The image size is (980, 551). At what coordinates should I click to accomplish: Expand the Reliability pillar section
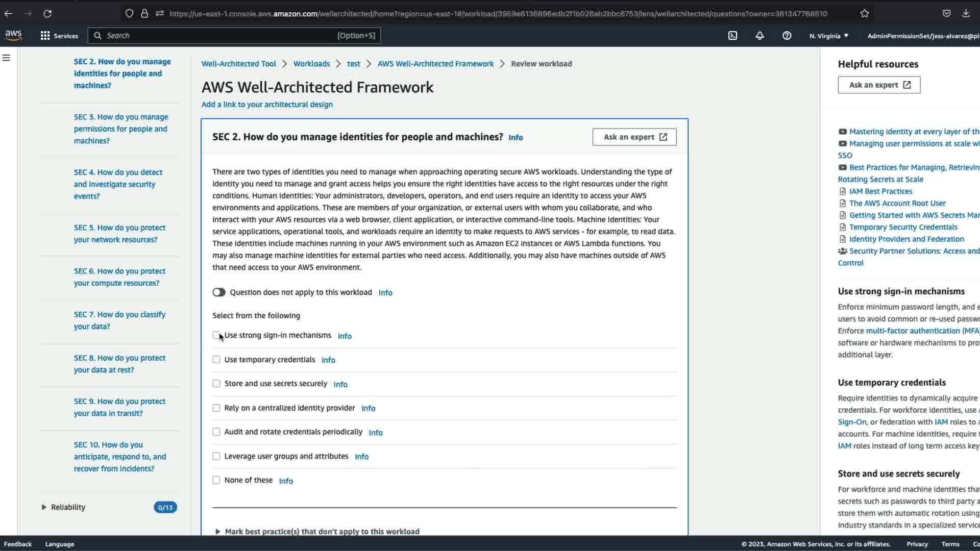44,507
